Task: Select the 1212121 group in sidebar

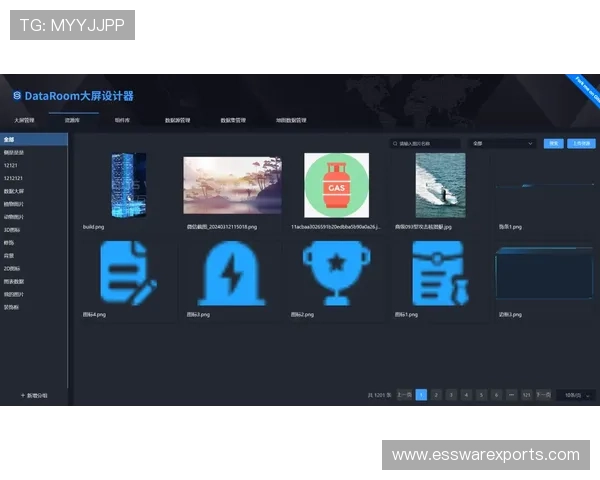Action: tap(34, 178)
